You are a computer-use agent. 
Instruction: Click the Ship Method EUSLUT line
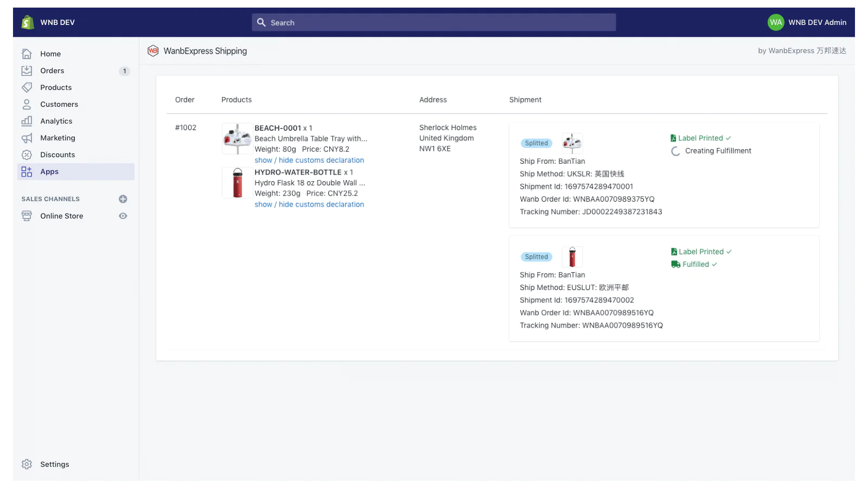[574, 287]
